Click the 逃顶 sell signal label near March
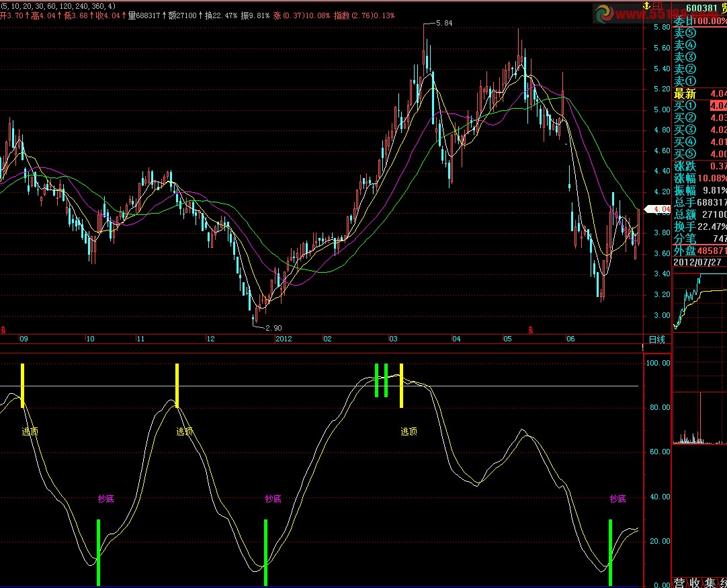 click(409, 431)
